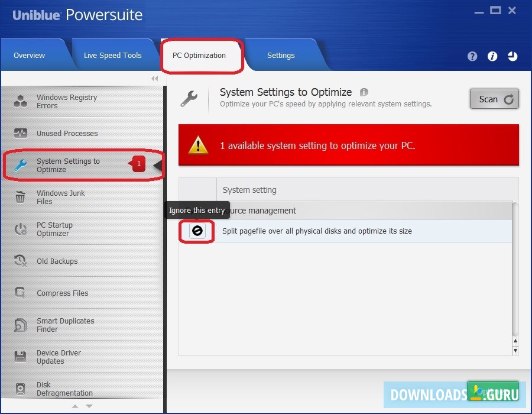Select 'Split pagefile over all physical disks' row
Screen dimensions: 532x414
coord(345,231)
